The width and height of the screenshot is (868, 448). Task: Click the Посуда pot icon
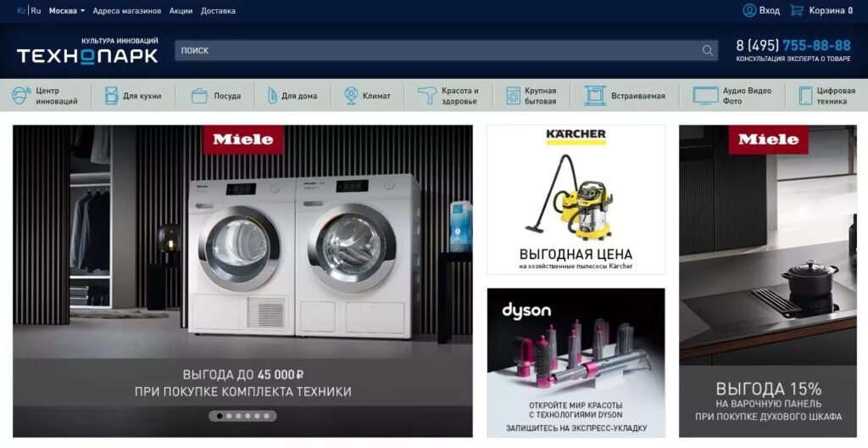point(198,96)
